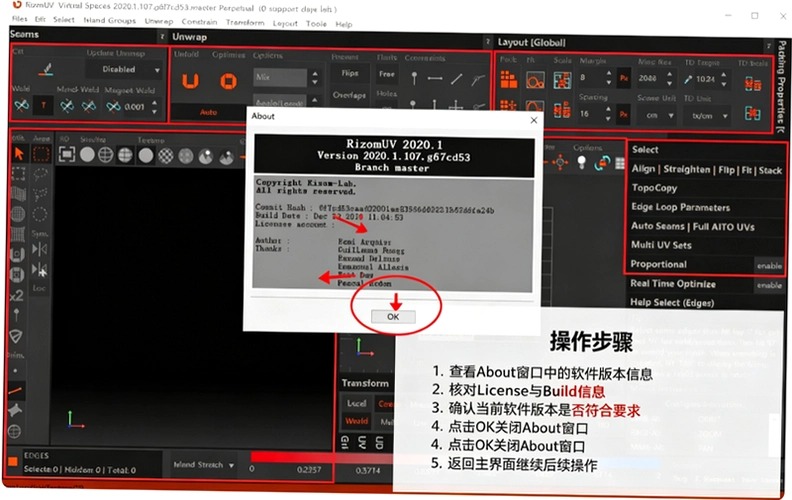Screen dimensions: 792x500
Task: Toggle Real Time Optimize enable button
Action: pos(769,285)
